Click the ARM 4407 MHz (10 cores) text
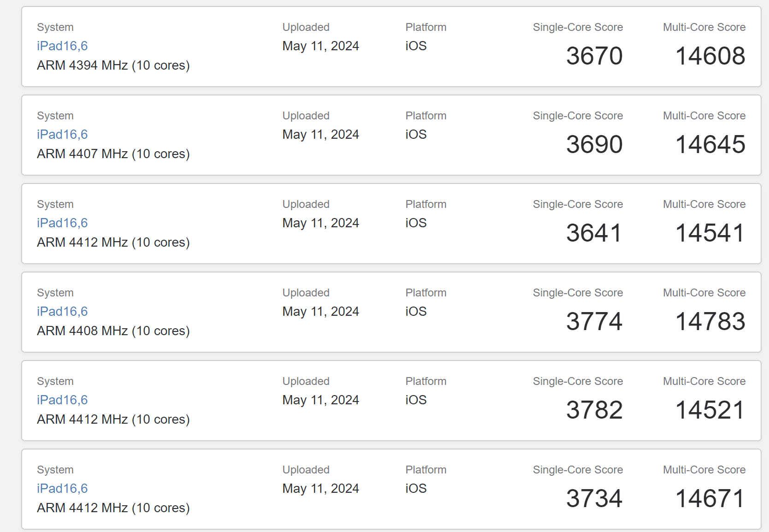This screenshot has width=769, height=532. click(113, 154)
